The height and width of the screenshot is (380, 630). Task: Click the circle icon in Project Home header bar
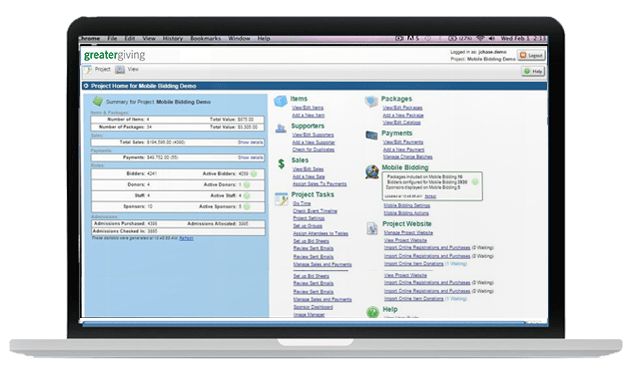click(x=86, y=86)
